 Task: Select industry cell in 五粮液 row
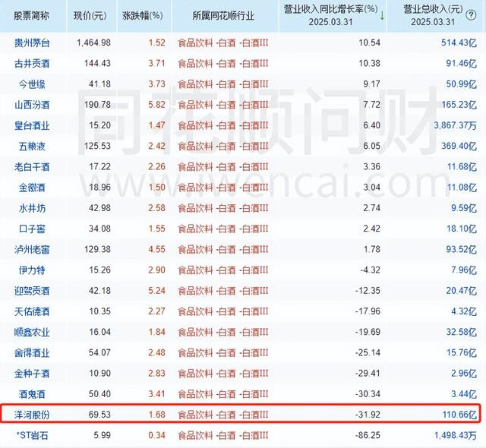coord(223,147)
